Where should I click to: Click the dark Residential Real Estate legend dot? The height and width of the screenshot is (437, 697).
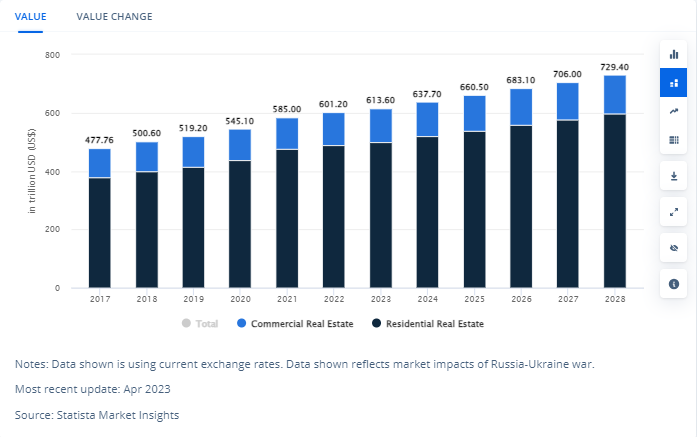click(x=377, y=324)
